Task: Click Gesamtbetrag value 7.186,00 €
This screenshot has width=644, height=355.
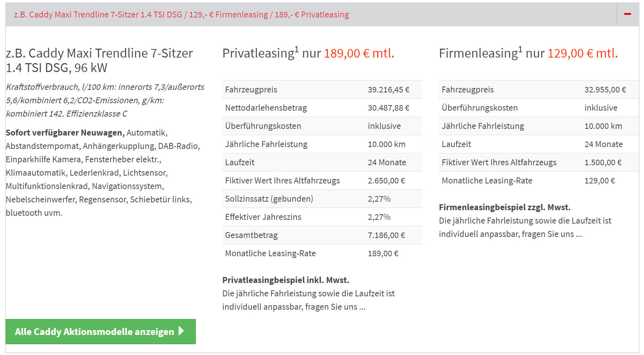Action: click(386, 235)
